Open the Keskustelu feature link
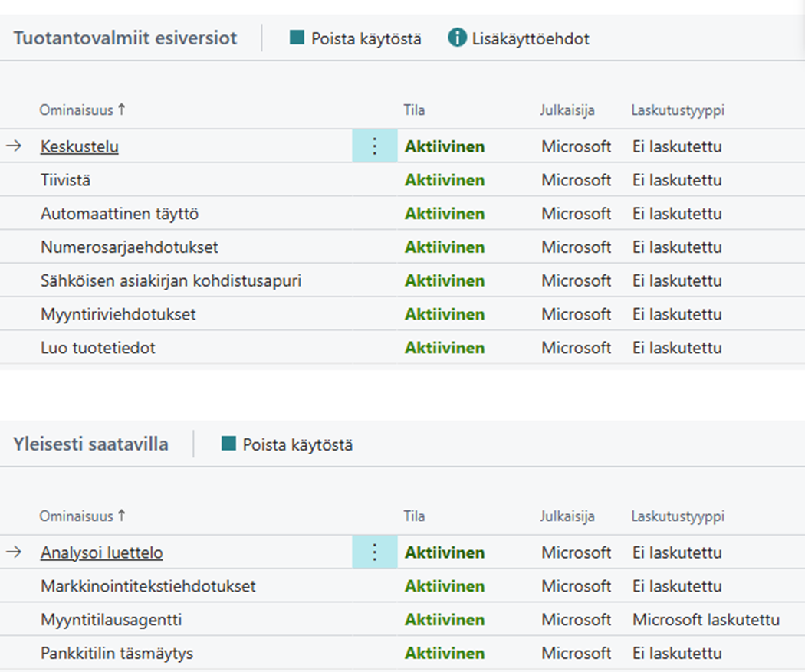 point(80,146)
